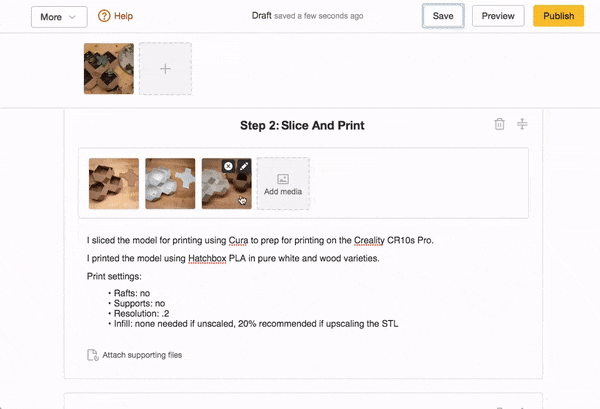
Task: Select the third Step 2 photo thumbnail
Action: [221, 189]
